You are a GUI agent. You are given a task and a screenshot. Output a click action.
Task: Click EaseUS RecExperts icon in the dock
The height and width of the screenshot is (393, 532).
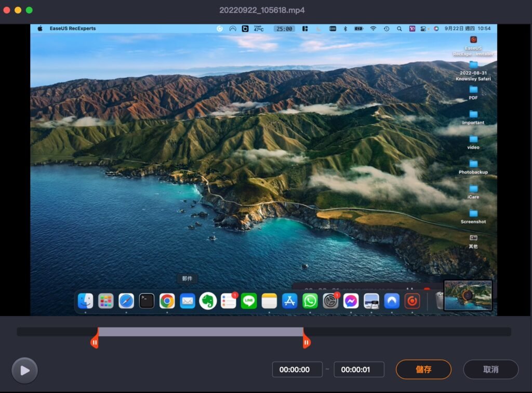pos(412,300)
